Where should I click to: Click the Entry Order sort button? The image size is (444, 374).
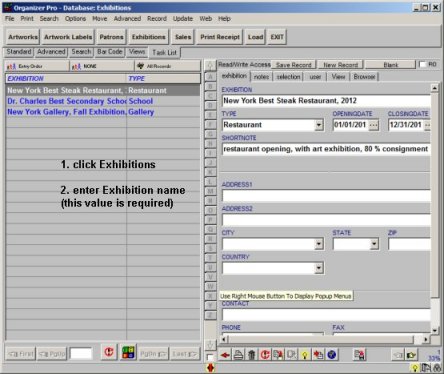tap(37, 66)
